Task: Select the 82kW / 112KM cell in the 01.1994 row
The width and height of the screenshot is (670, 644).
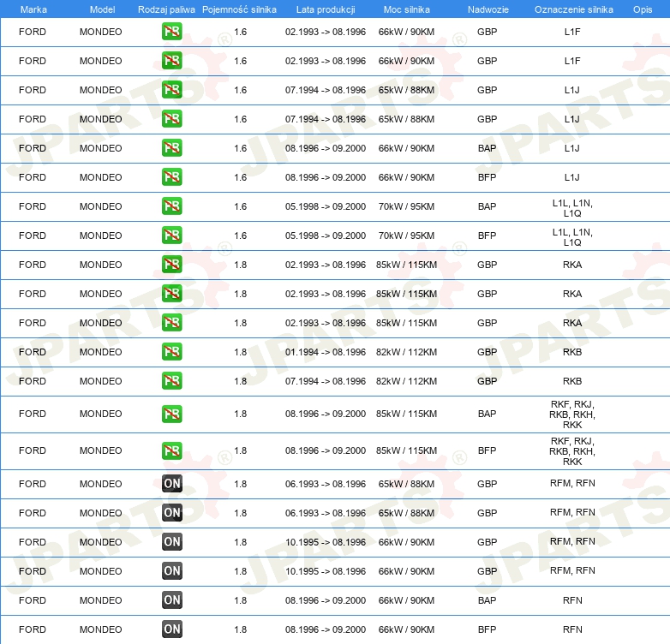Action: (x=406, y=352)
